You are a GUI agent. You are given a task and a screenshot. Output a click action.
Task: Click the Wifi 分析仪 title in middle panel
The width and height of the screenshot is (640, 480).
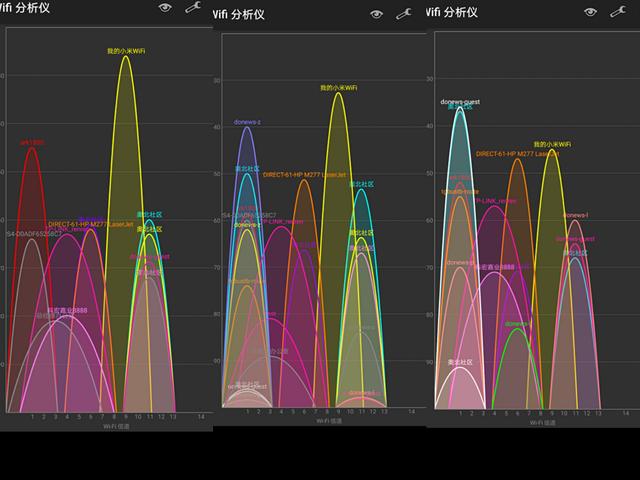click(238, 15)
